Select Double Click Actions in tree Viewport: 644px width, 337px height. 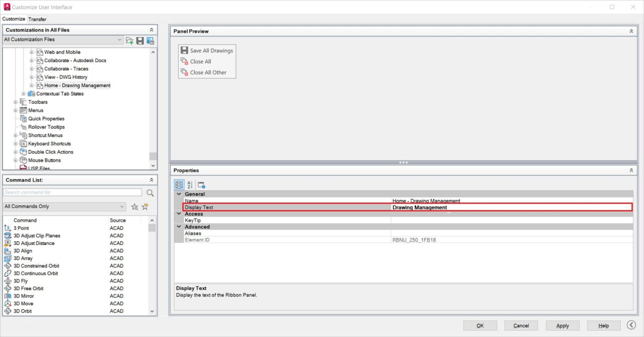[x=51, y=152]
